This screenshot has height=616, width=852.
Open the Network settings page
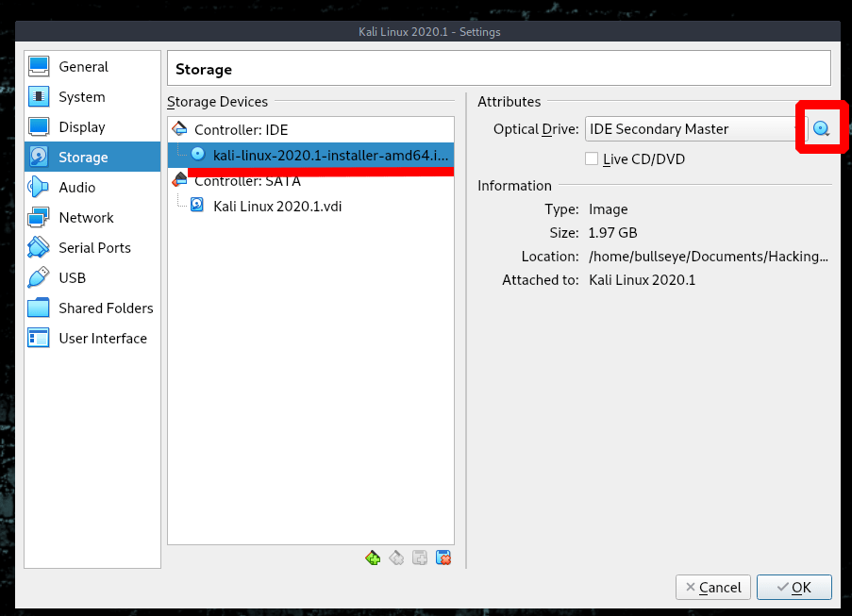coord(92,217)
